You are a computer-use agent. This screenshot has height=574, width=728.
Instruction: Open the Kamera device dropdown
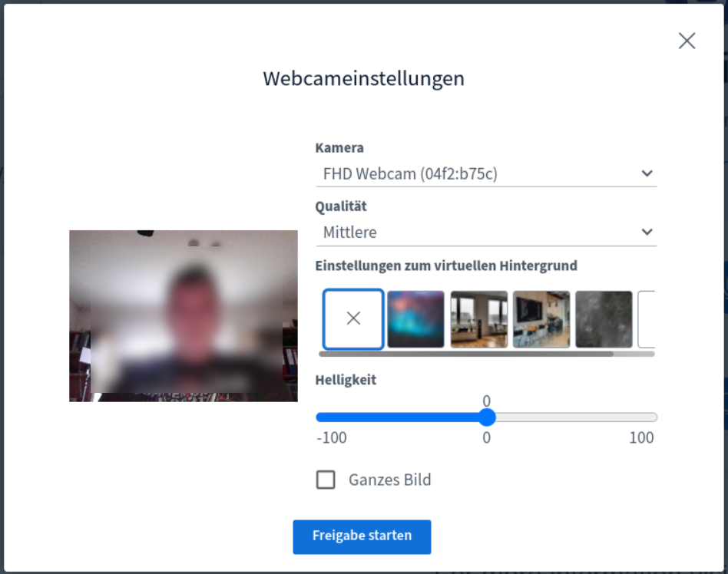[476, 174]
